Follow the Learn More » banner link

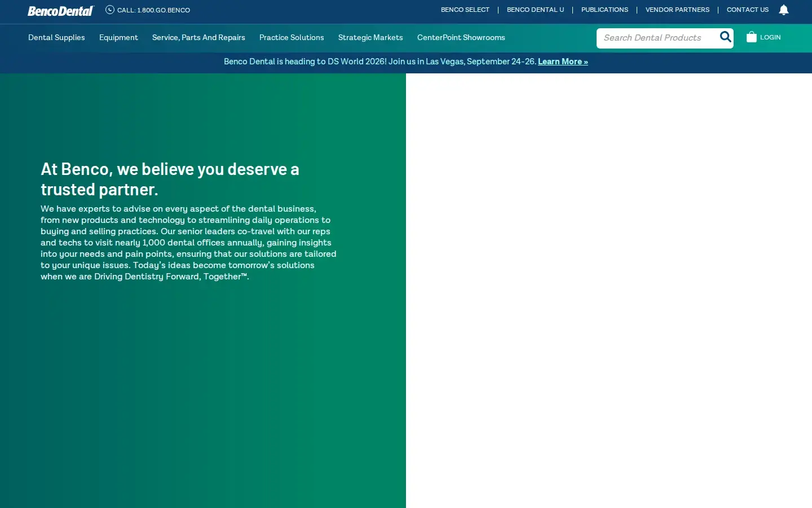pos(563,62)
